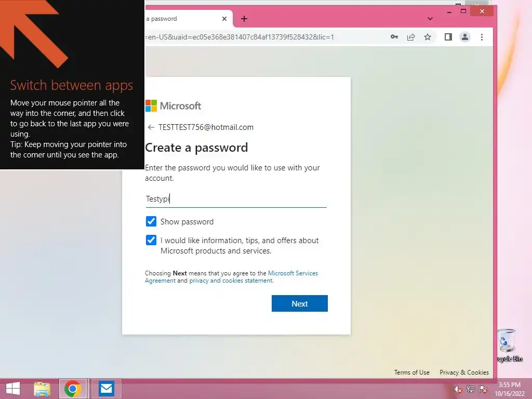Screen dimensions: 532x399
Task: Click the 'Create a password' heading
Action: 196,148
